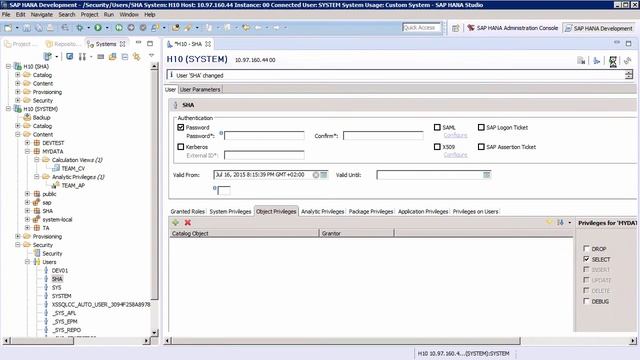Screen dimensions: 640x360
Task: Select the SYSTEM user in tree
Action: (61, 296)
